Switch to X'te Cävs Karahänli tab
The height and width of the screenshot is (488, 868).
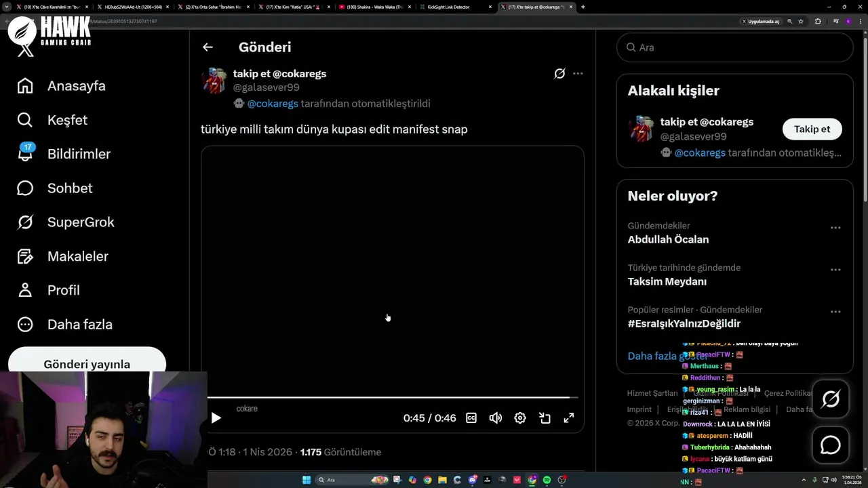tap(52, 7)
